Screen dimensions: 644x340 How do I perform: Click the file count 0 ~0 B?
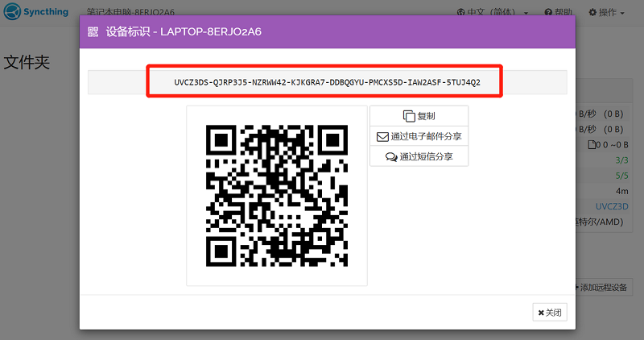tap(609, 145)
